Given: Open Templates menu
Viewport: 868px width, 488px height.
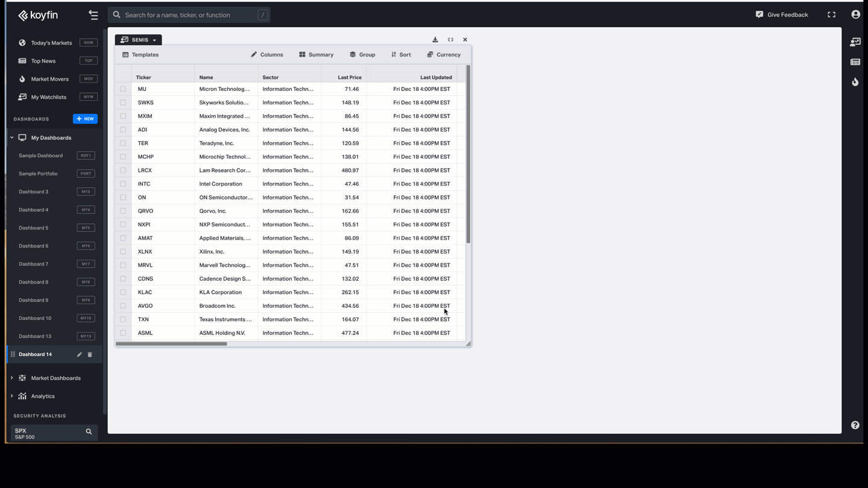Looking at the screenshot, I should [x=140, y=55].
